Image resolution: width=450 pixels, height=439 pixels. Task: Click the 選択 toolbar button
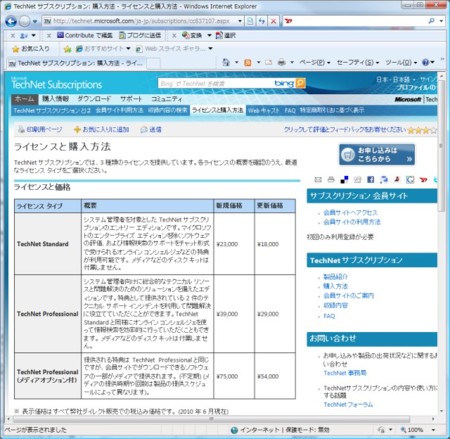(226, 35)
